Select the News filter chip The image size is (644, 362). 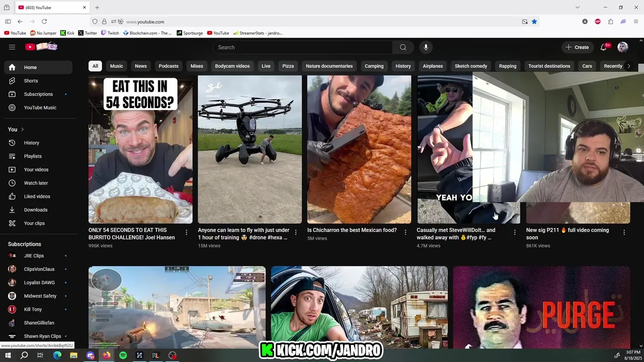[x=140, y=66]
